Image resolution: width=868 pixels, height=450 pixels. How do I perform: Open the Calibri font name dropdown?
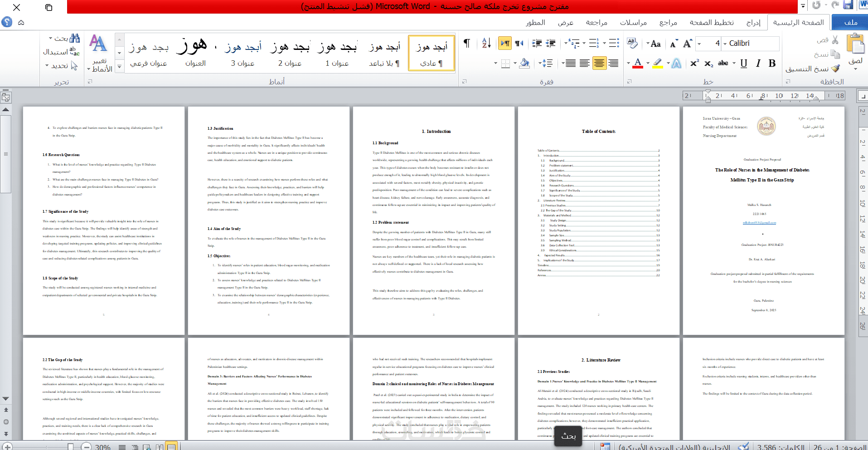[x=750, y=44]
